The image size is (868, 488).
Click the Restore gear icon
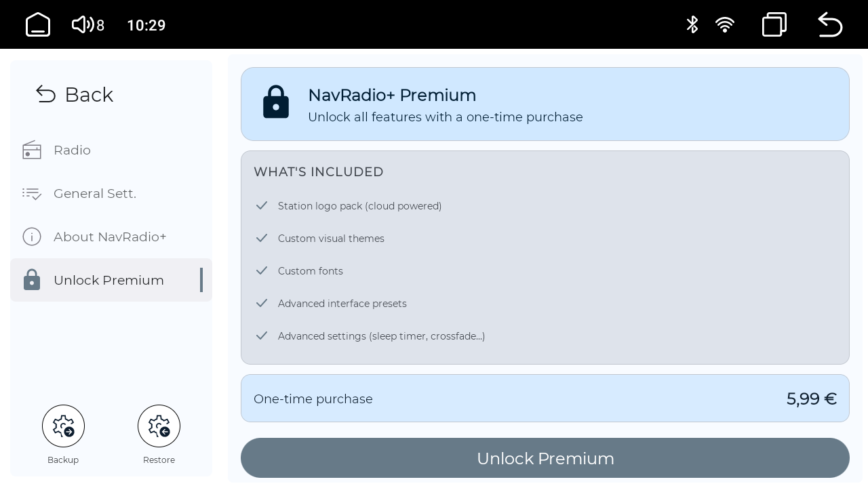[159, 426]
